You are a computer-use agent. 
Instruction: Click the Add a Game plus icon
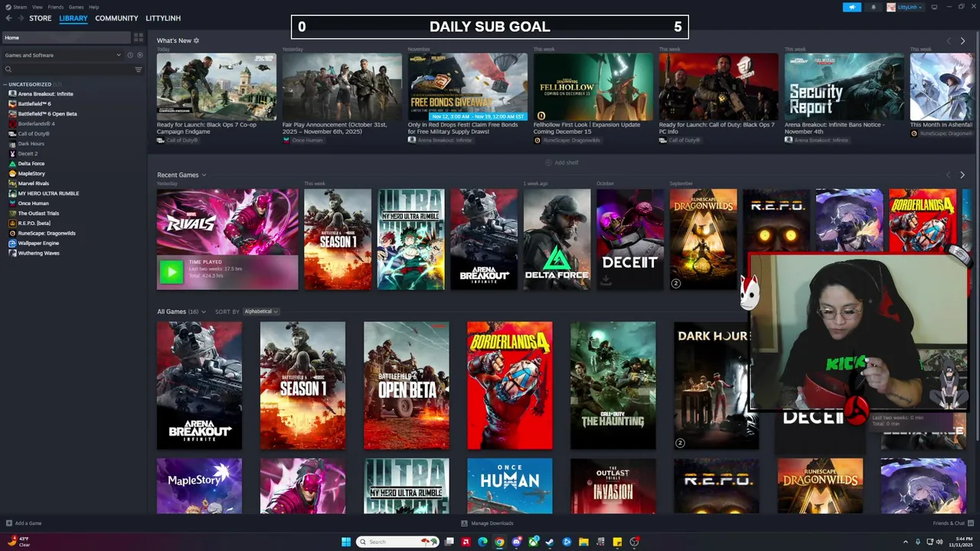pyautogui.click(x=8, y=523)
